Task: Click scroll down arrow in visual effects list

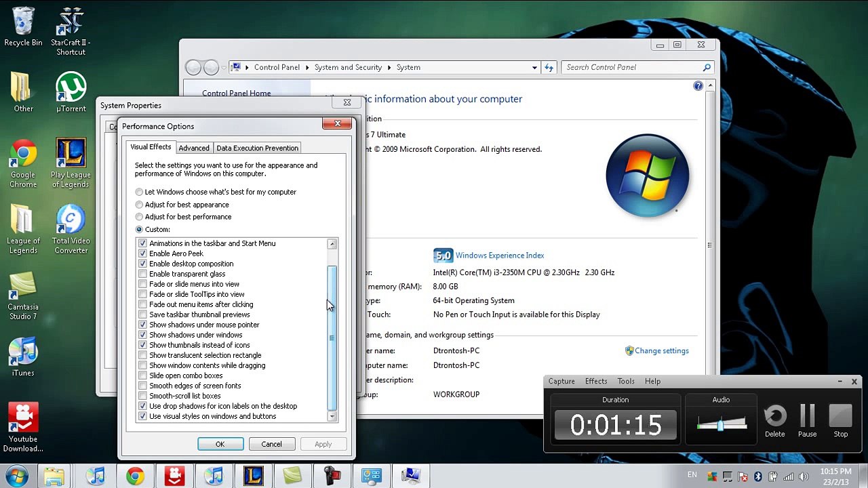Action: coord(332,416)
